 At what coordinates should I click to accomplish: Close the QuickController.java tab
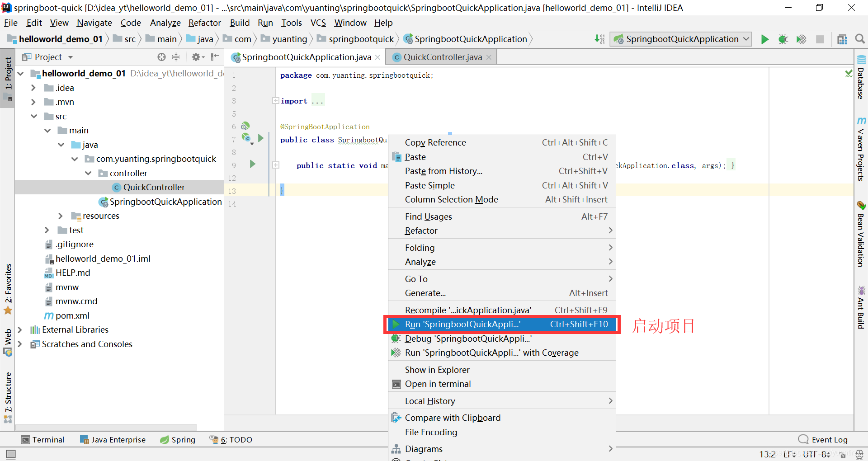pyautogui.click(x=489, y=57)
